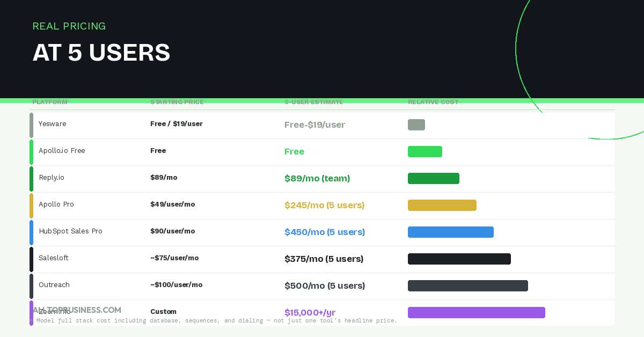Click the $49/user/mo starting price

173,204
